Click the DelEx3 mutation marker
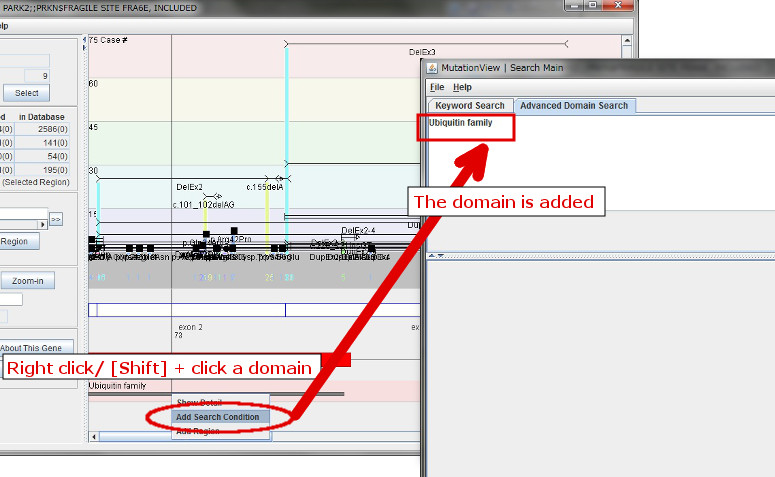Screen dimensions: 775x477 point(422,51)
